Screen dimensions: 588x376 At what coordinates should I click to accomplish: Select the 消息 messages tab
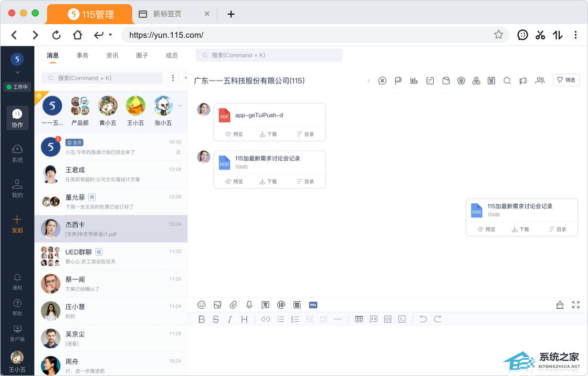53,56
